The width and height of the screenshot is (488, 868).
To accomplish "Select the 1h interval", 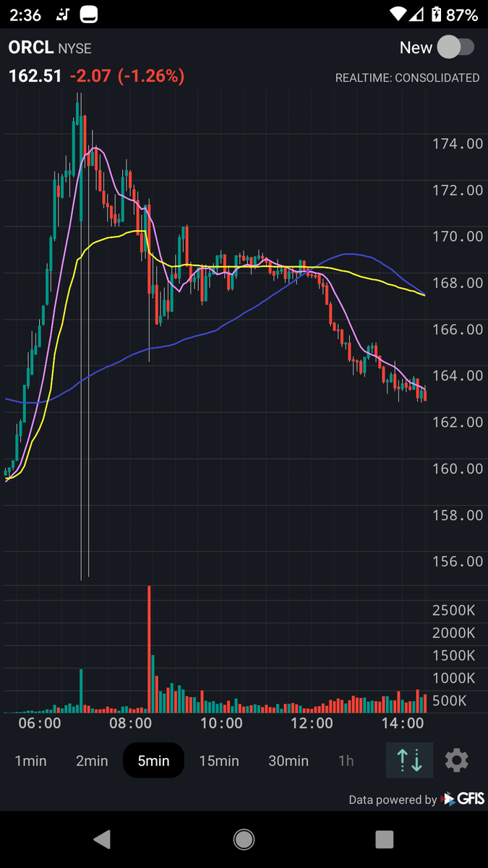I will (x=346, y=761).
